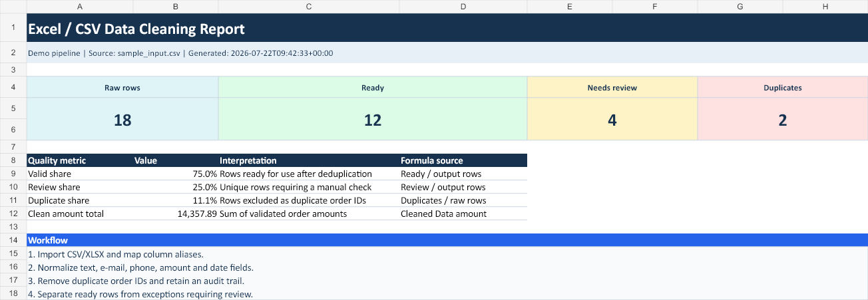The image size is (868, 300).
Task: Click the 'Duplicates / raw rows' cell
Action: [463, 200]
